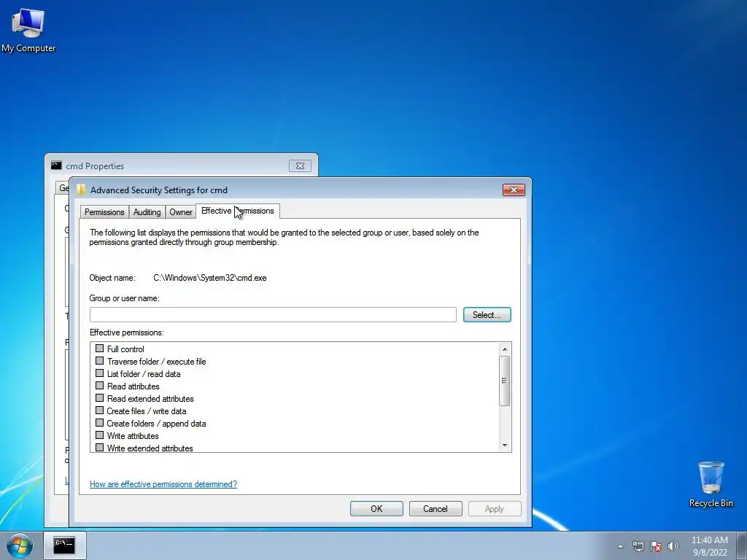The height and width of the screenshot is (560, 747).
Task: Click the OK button
Action: (376, 508)
